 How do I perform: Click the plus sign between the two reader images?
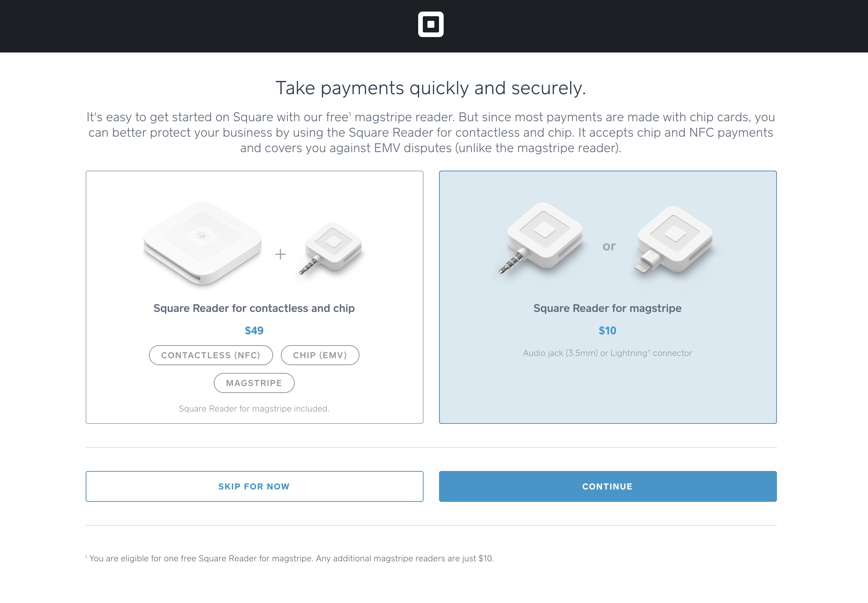coord(280,254)
